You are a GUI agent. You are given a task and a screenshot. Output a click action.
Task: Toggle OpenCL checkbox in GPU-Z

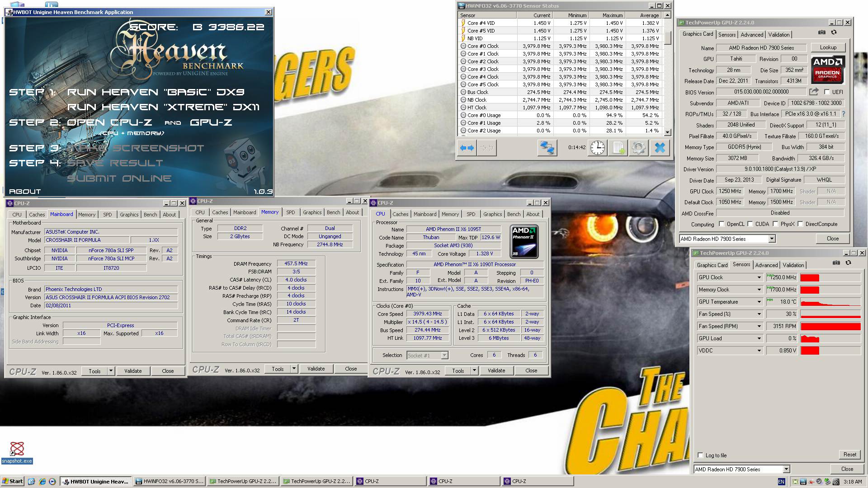click(x=722, y=224)
